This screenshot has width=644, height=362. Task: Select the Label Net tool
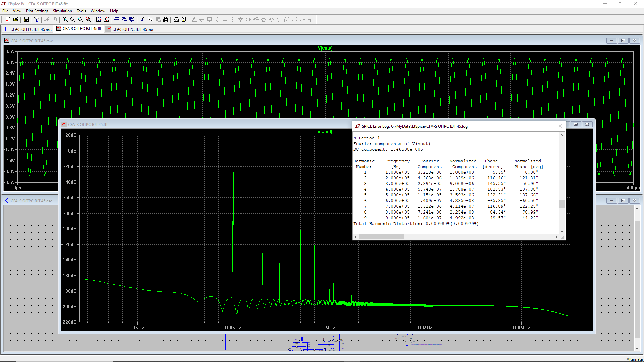tap(210, 20)
